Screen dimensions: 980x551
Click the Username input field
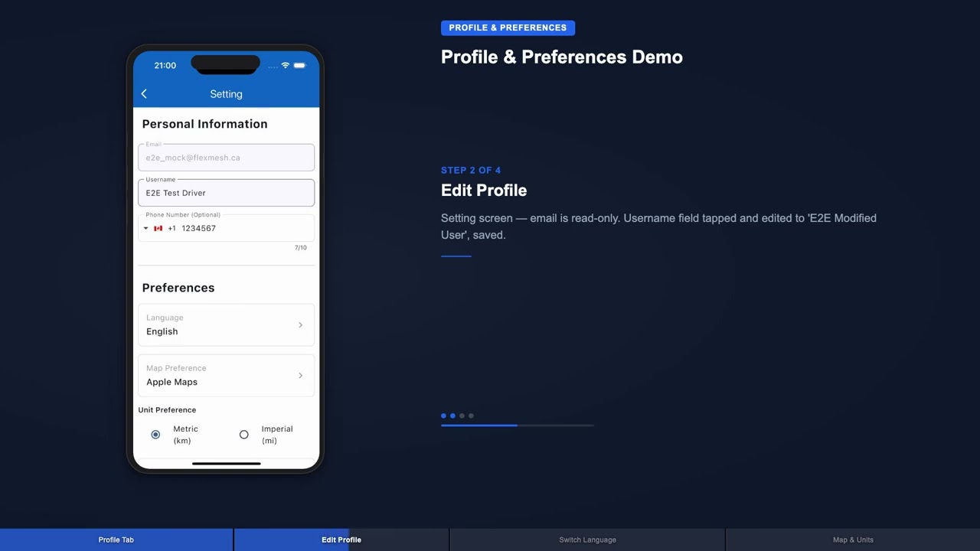pyautogui.click(x=226, y=193)
